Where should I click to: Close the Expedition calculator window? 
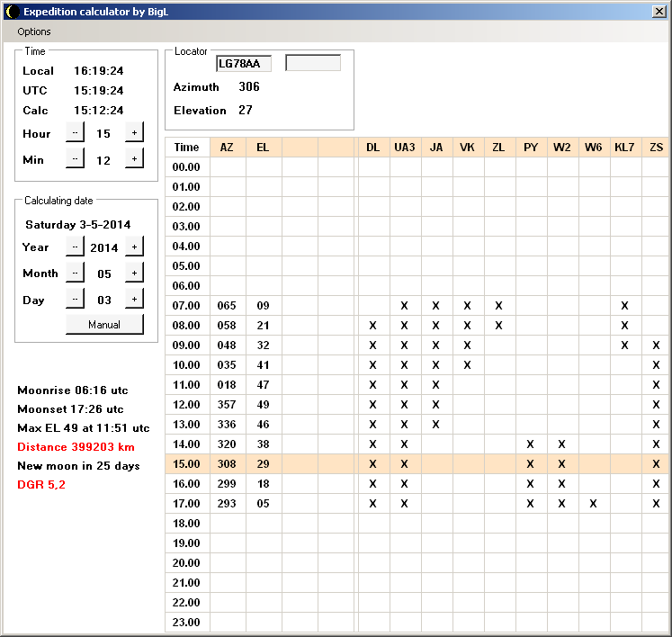tap(659, 12)
